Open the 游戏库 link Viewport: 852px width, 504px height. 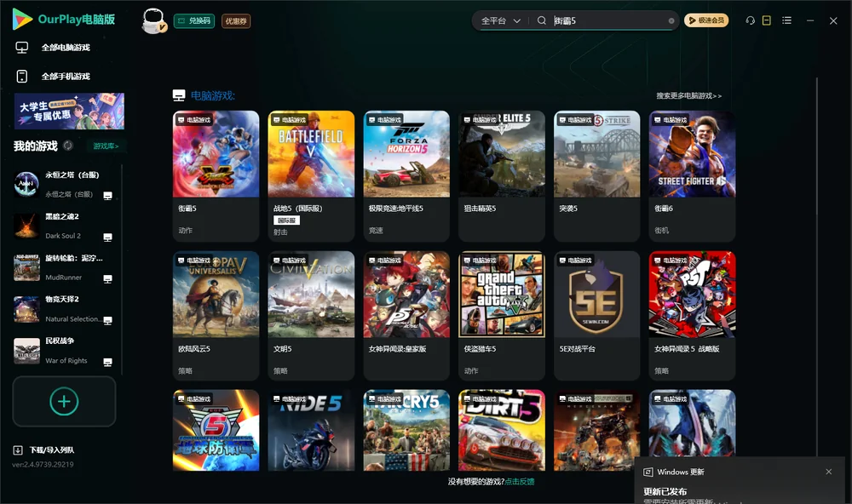tap(106, 146)
